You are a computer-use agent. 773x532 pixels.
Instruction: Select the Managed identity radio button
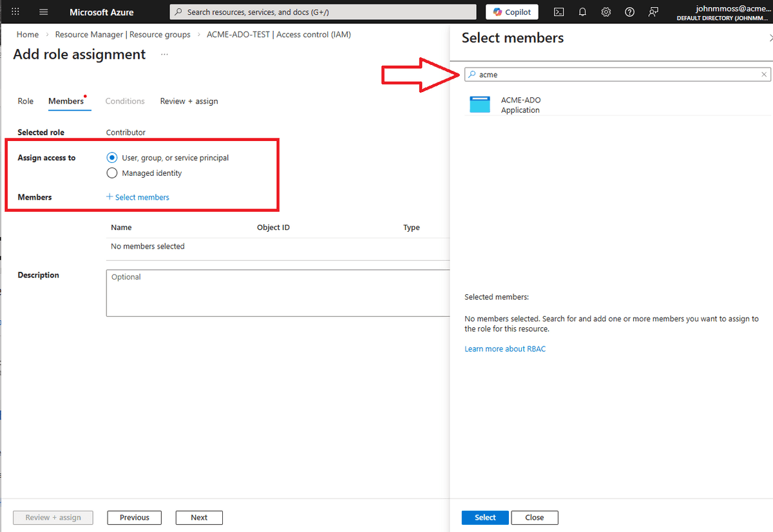point(111,173)
